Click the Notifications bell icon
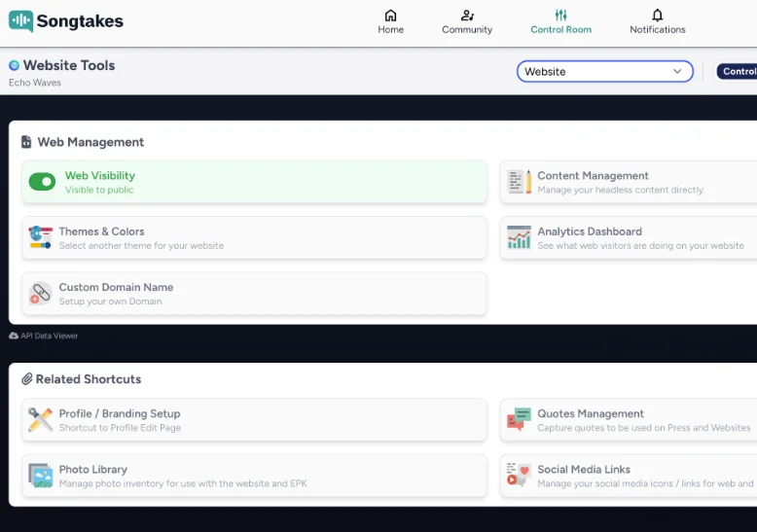This screenshot has height=532, width=757. tap(657, 16)
